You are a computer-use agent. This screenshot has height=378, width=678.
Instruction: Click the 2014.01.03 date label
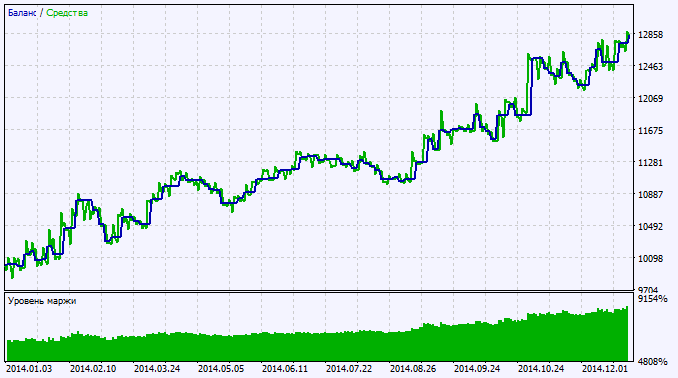(29, 369)
